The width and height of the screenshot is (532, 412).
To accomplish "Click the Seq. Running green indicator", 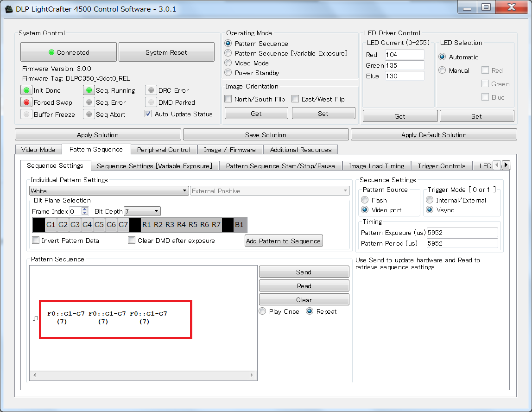I will 89,90.
